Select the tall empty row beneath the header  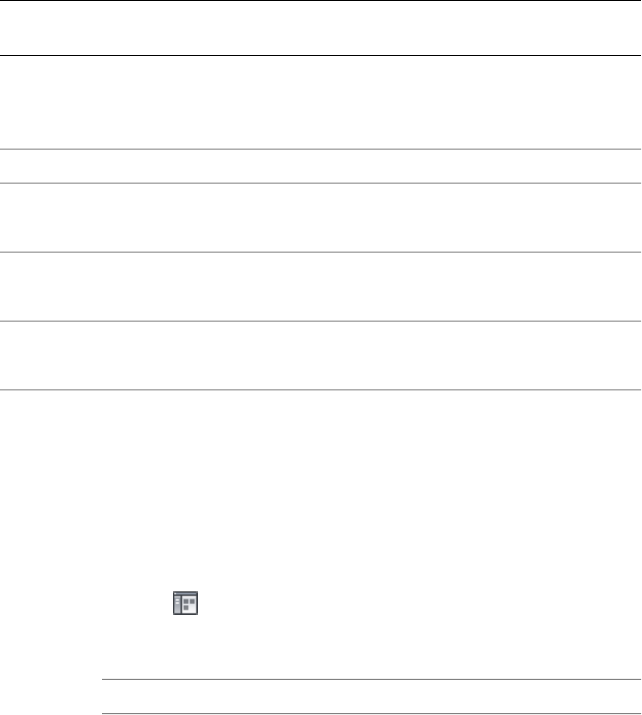(321, 102)
